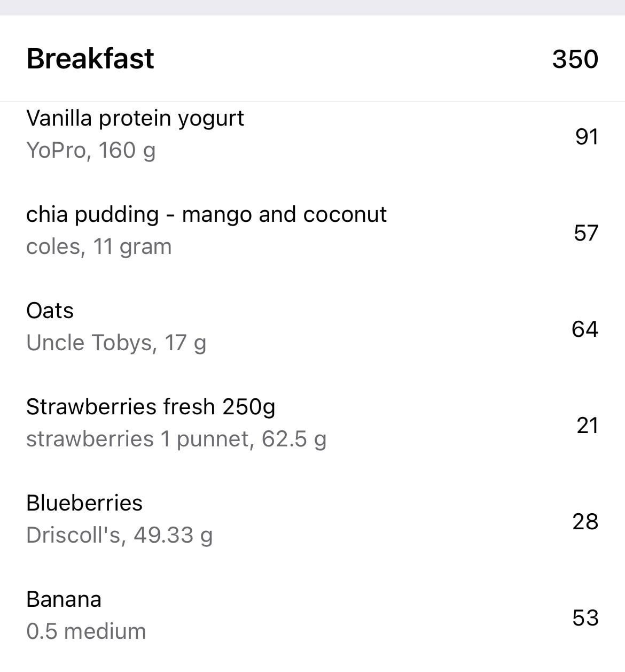Viewport: 625px width, 672px height.
Task: Tap the Breakfast total of 350
Action: [575, 59]
